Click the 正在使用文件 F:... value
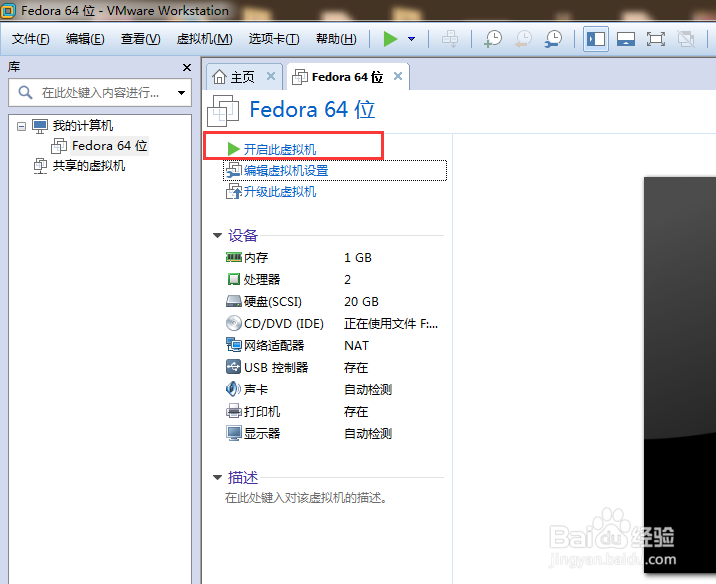716x584 pixels. point(391,324)
